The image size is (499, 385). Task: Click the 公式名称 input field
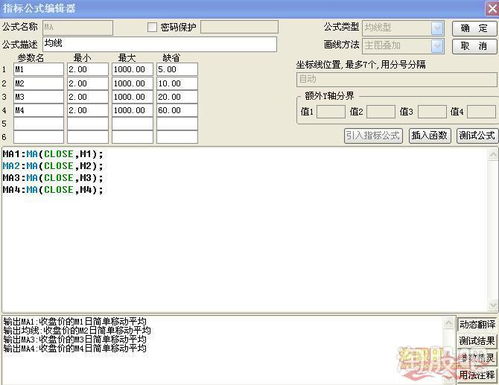(x=78, y=28)
